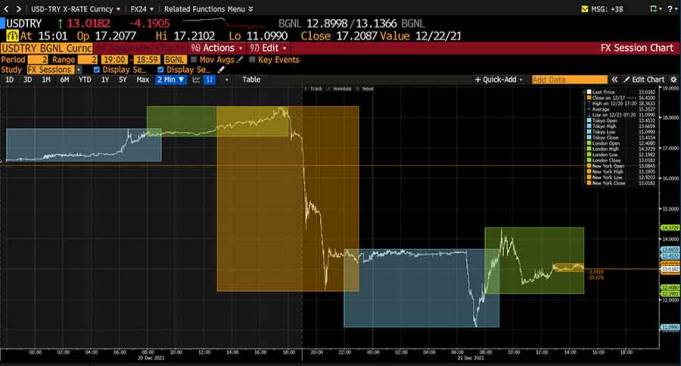Open chart settings gear icon

pyautogui.click(x=674, y=80)
